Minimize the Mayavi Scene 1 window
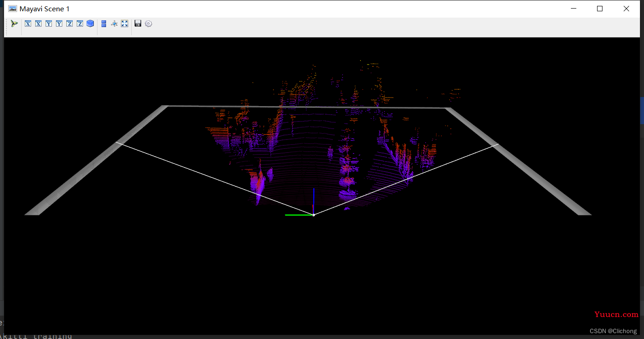The image size is (644, 339). [x=574, y=9]
